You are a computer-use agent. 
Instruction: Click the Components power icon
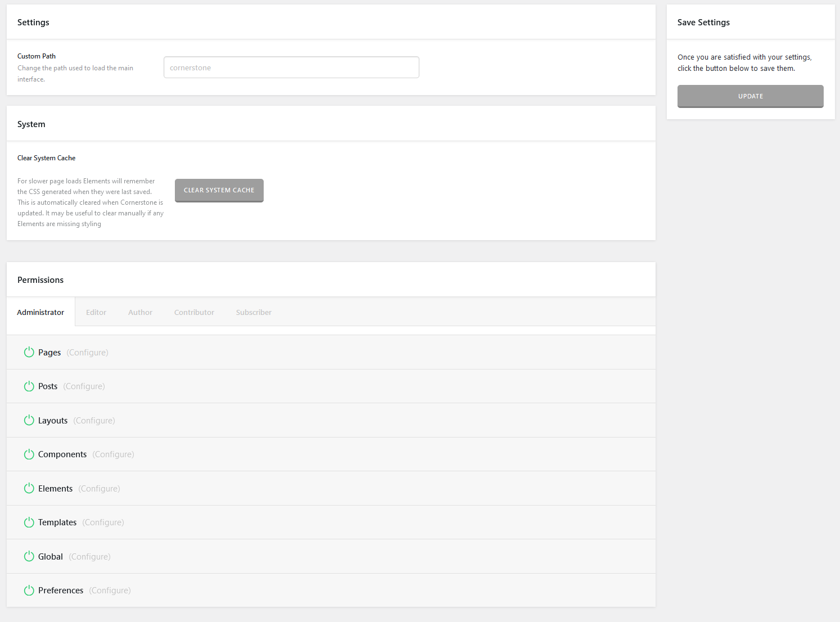pyautogui.click(x=29, y=454)
